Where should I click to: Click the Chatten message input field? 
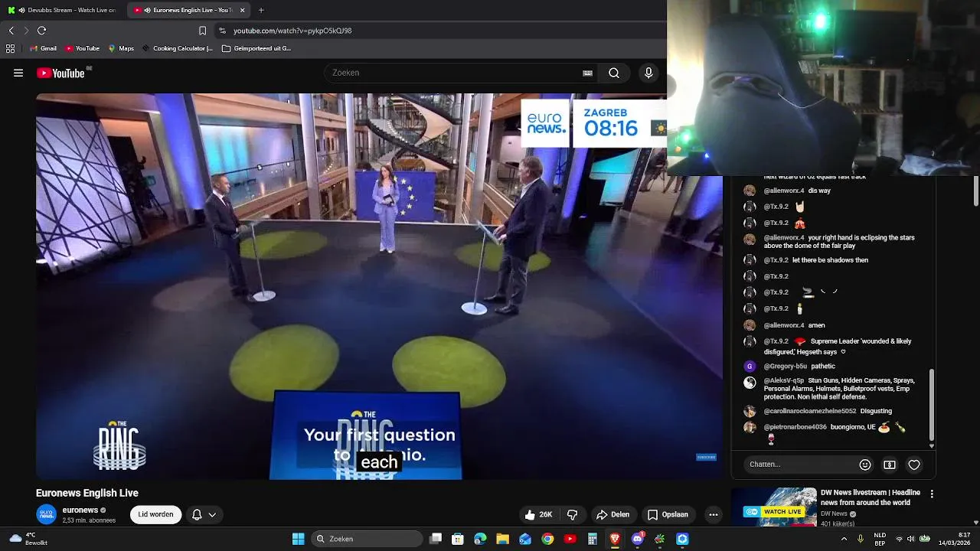800,465
